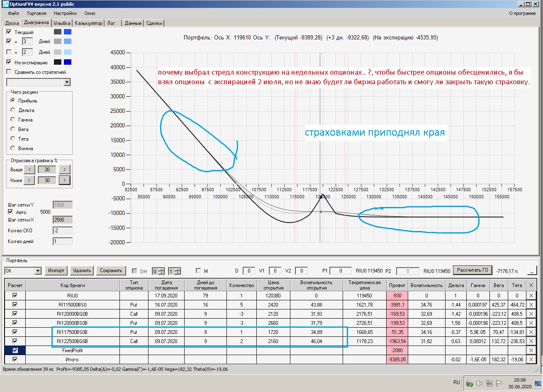Click the Шаг сетки X input field
The width and height of the screenshot is (543, 392).
(63, 219)
